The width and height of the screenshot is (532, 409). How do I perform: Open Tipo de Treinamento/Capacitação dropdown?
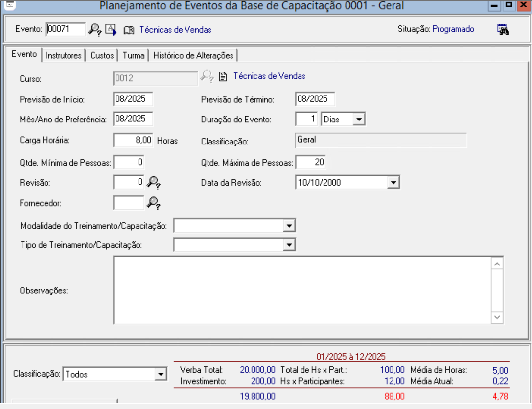[x=289, y=244]
